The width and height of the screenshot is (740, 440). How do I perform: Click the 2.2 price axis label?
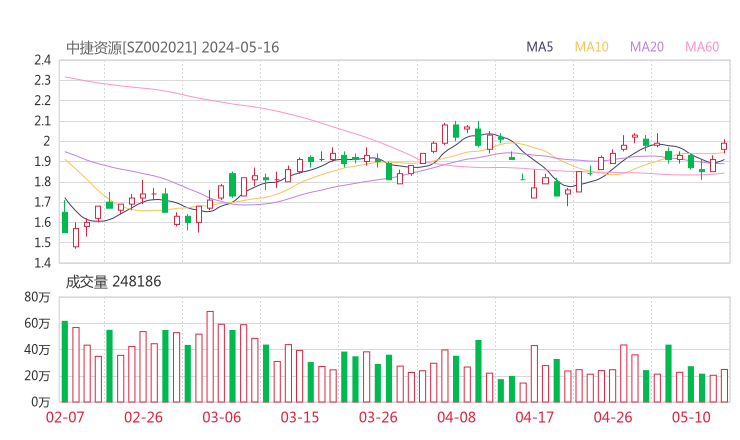pos(42,101)
